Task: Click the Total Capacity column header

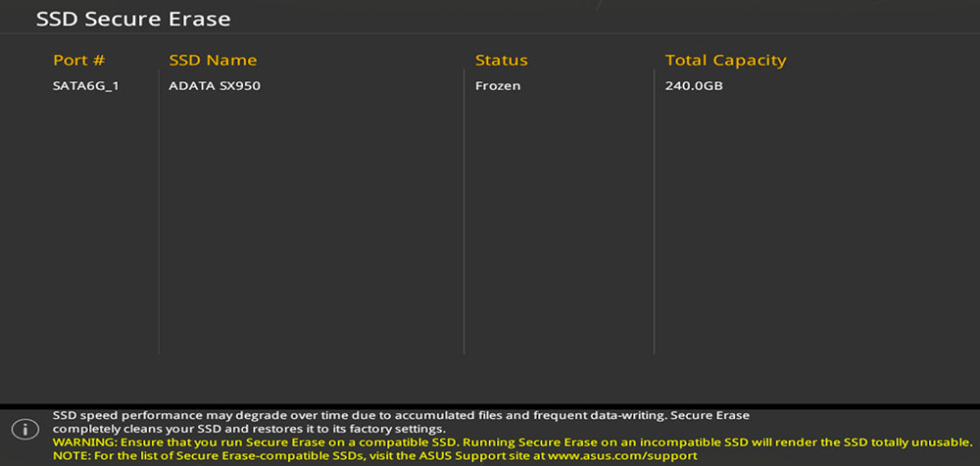Action: (x=725, y=61)
